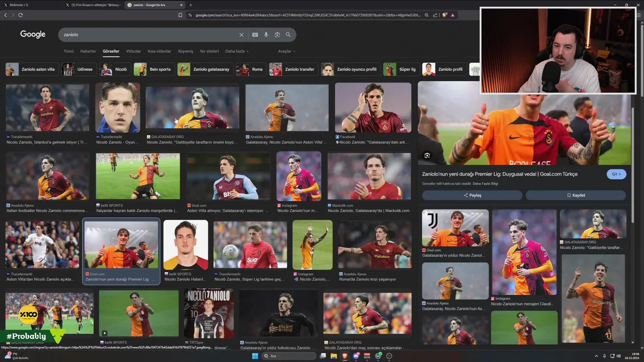Viewport: 644px width, 362px height.
Task: Open the Windows Start menu
Action: pyautogui.click(x=255, y=356)
